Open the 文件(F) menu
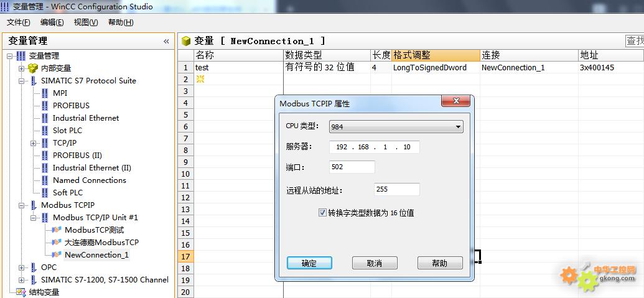 [x=19, y=22]
